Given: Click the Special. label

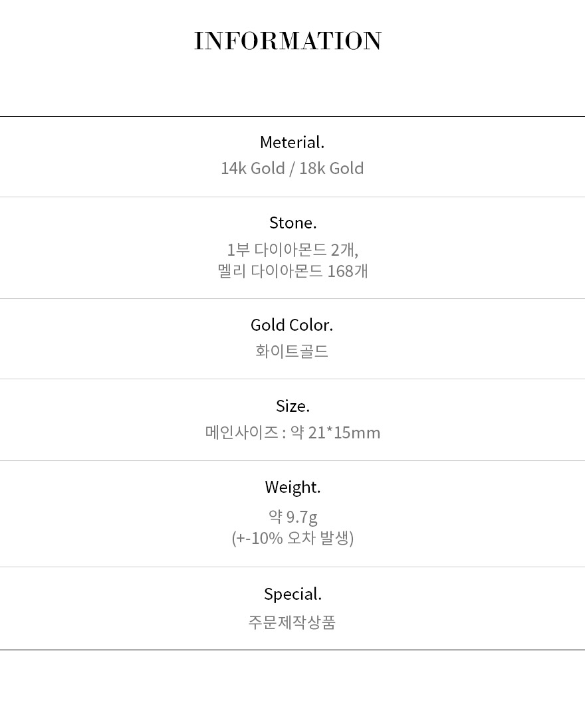Looking at the screenshot, I should click(x=292, y=594).
